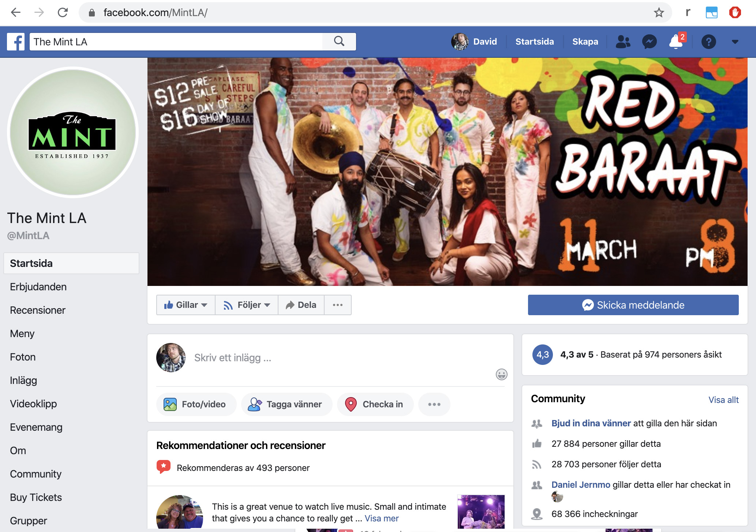Click Bjud in dina vänner link
756x532 pixels.
tap(591, 423)
